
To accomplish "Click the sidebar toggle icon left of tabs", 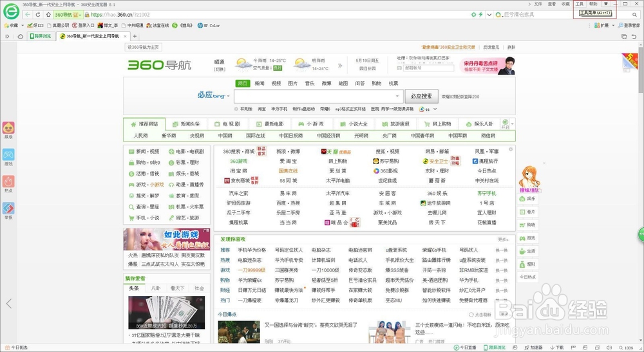I will pyautogui.click(x=7, y=36).
